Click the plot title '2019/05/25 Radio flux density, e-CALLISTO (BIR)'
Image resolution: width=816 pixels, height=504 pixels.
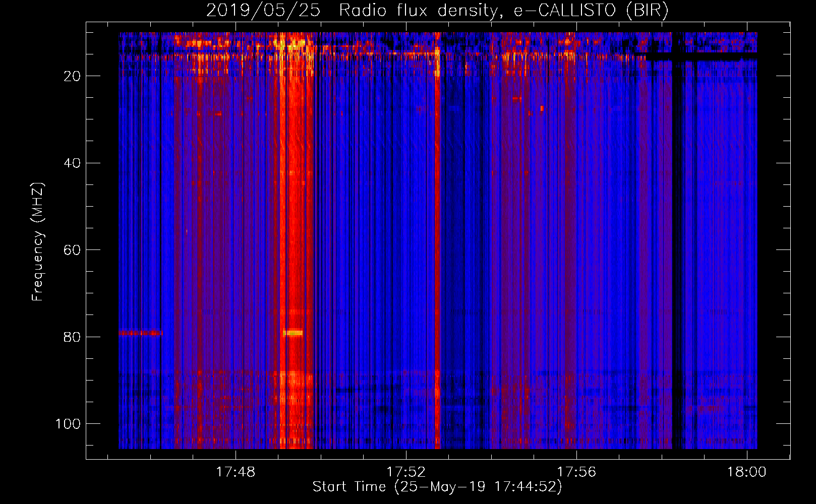437,10
